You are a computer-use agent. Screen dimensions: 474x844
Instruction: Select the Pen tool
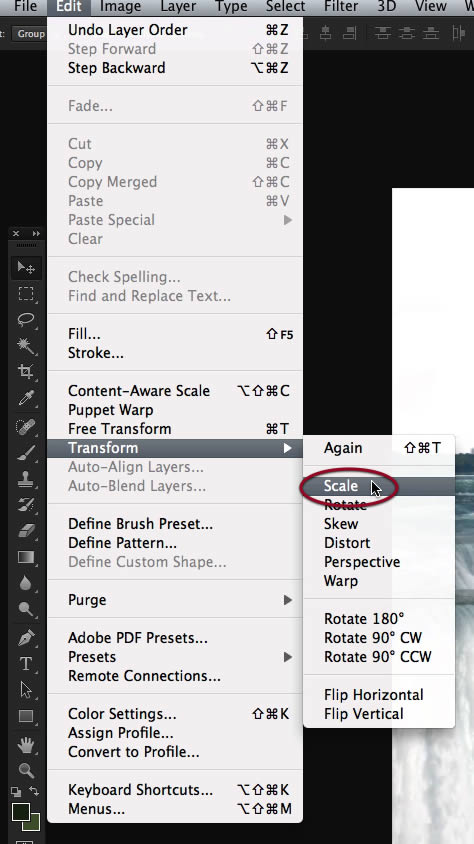tap(26, 638)
